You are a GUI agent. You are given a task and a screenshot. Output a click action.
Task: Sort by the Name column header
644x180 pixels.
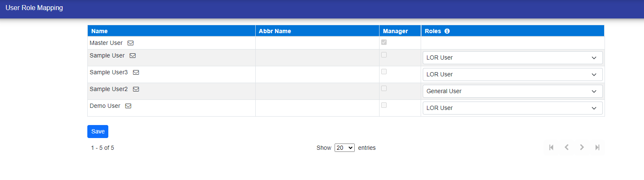tap(99, 31)
